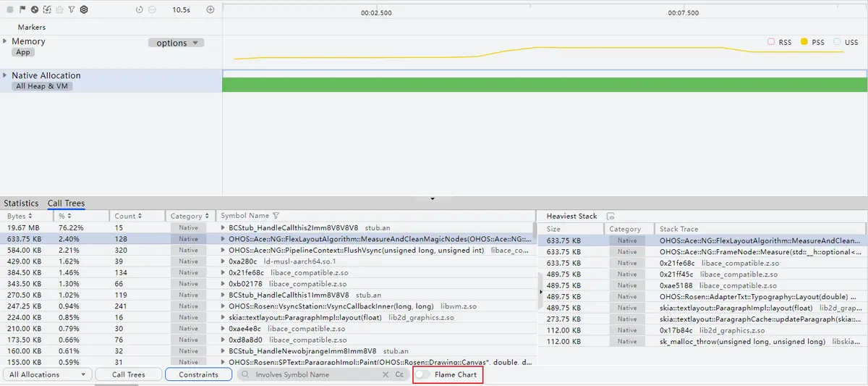Screen dimensions: 868x386
Task: Click the small splitter arrow beside Heaviest Stack
Action: pos(541,291)
